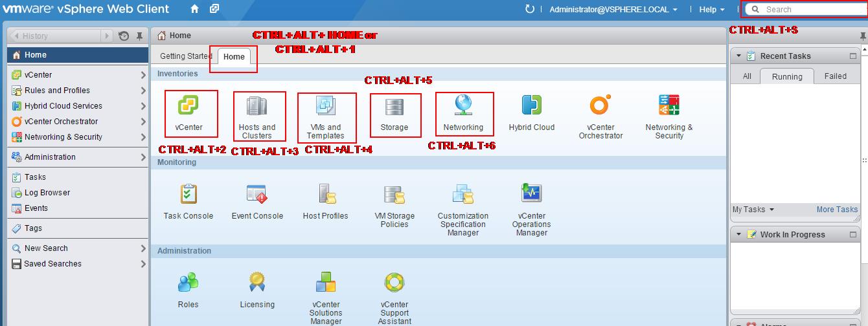Click the home icon in top banner
This screenshot has width=868, height=326.
195,9
